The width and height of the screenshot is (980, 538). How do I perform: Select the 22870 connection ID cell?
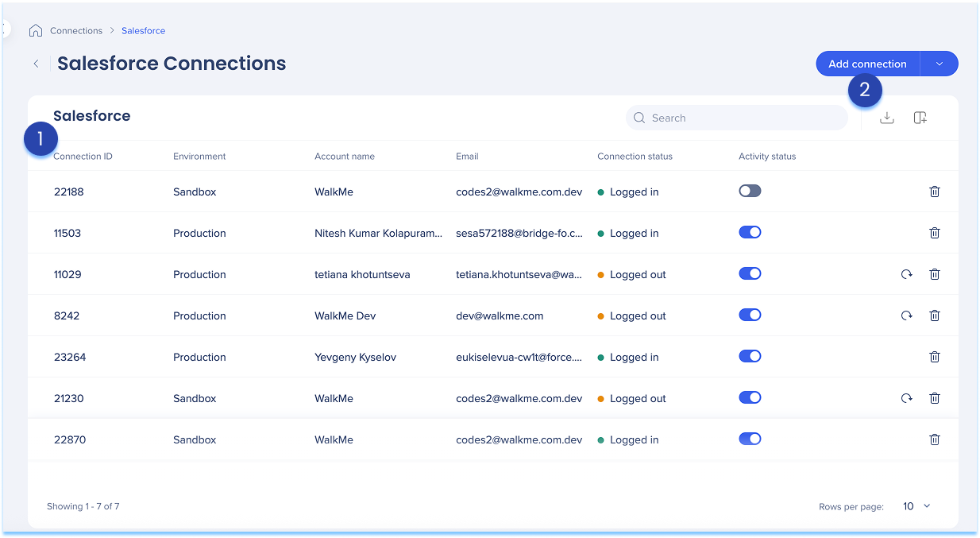70,439
